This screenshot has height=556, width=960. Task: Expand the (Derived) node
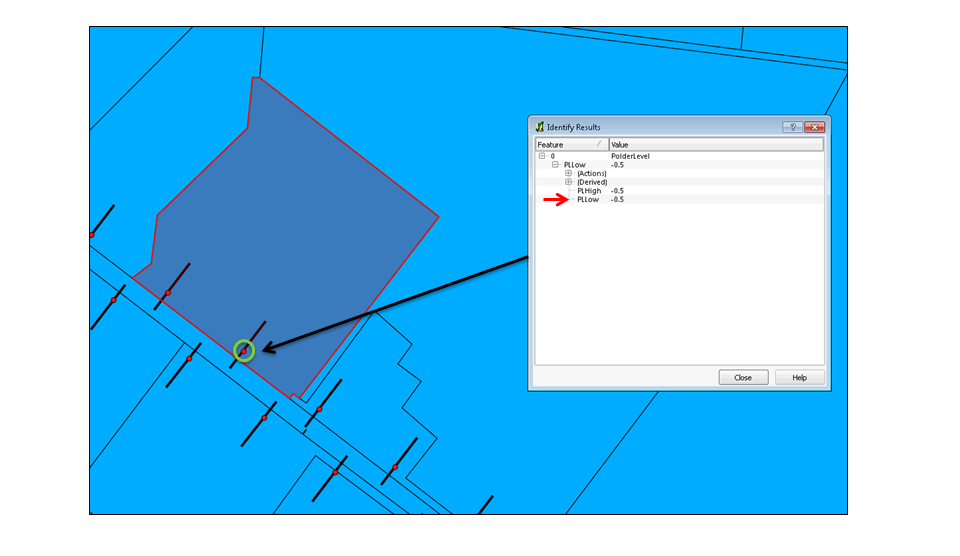pos(568,182)
